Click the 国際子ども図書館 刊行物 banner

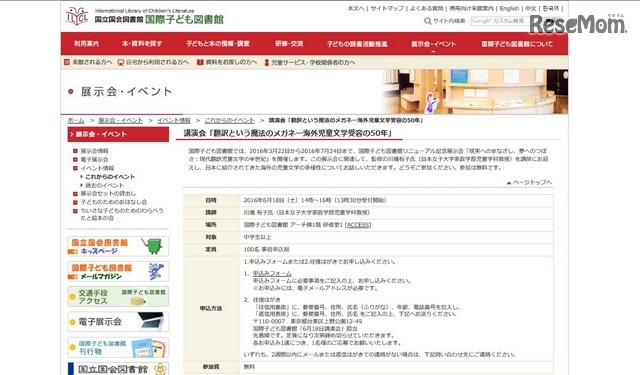coord(118,347)
